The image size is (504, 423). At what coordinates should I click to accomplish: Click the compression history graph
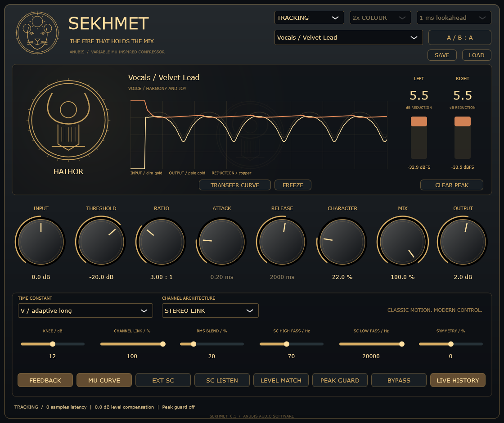coord(259,135)
